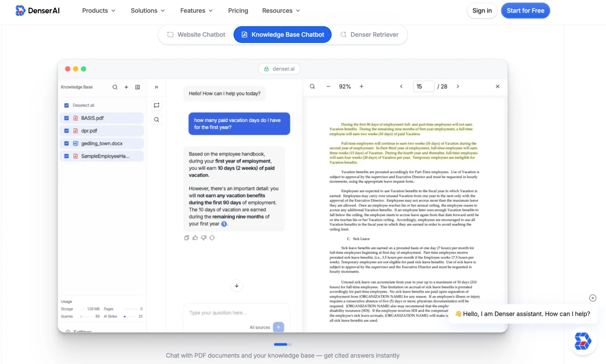
Task: Open the Pricing page
Action: click(238, 11)
